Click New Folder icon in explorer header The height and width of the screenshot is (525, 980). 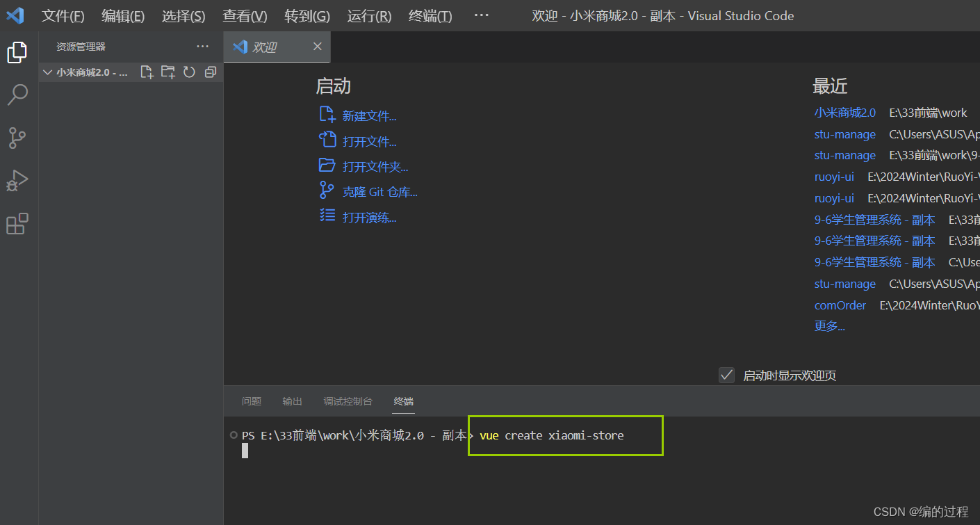[x=168, y=72]
